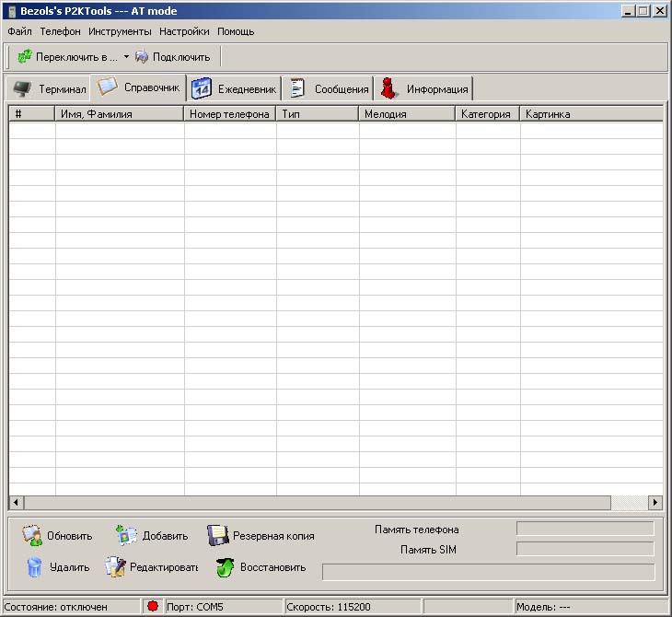Image resolution: width=672 pixels, height=617 pixels.
Task: Sort by the # column header
Action: 32,114
